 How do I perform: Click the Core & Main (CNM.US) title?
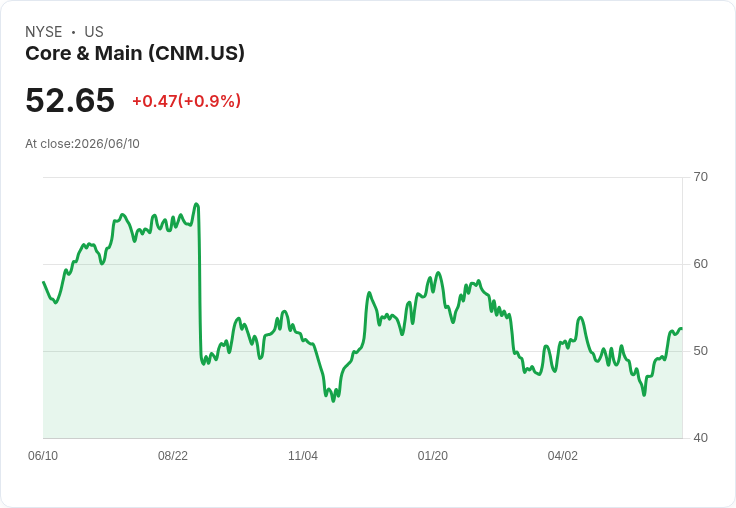coord(135,53)
